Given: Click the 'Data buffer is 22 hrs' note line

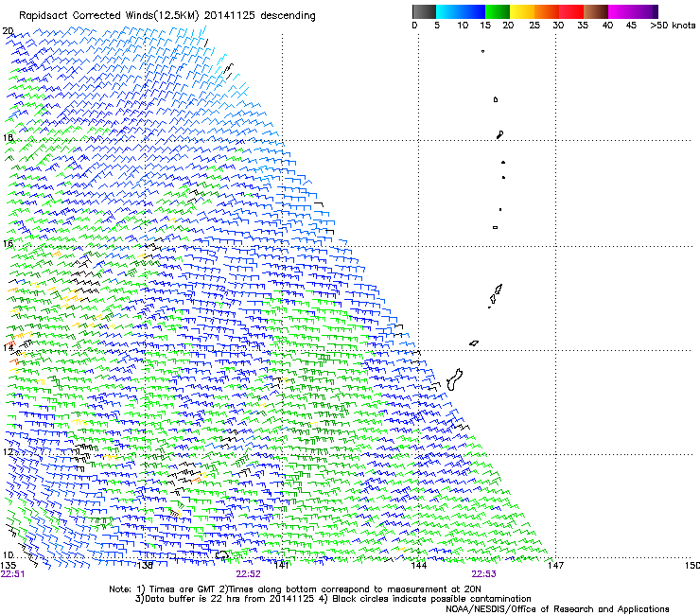Looking at the screenshot, I should click(x=333, y=599).
